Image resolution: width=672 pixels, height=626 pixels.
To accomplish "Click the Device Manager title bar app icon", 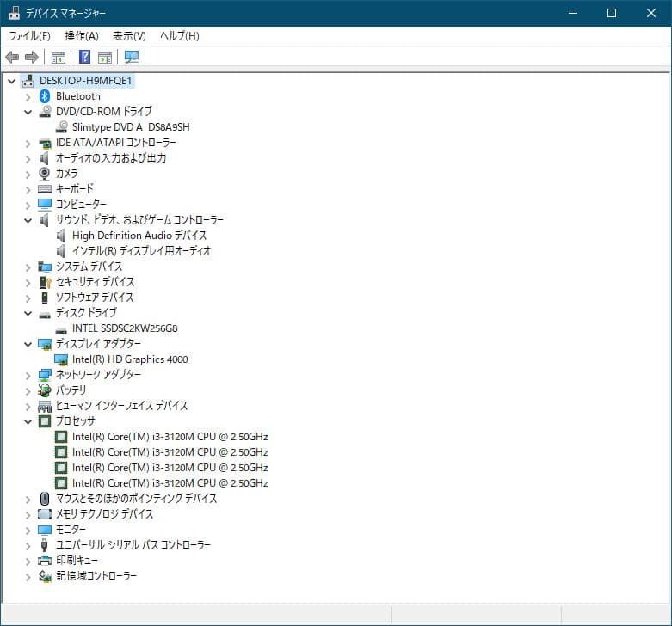I will pyautogui.click(x=14, y=13).
